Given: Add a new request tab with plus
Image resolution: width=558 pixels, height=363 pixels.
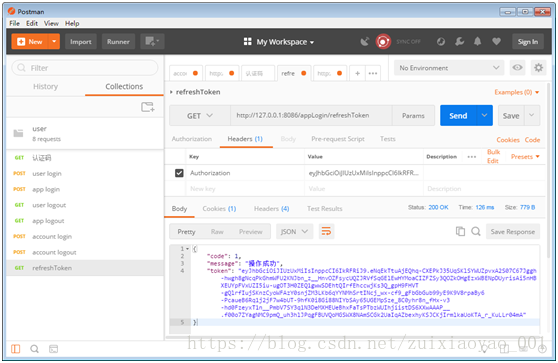Looking at the screenshot, I should (358, 73).
